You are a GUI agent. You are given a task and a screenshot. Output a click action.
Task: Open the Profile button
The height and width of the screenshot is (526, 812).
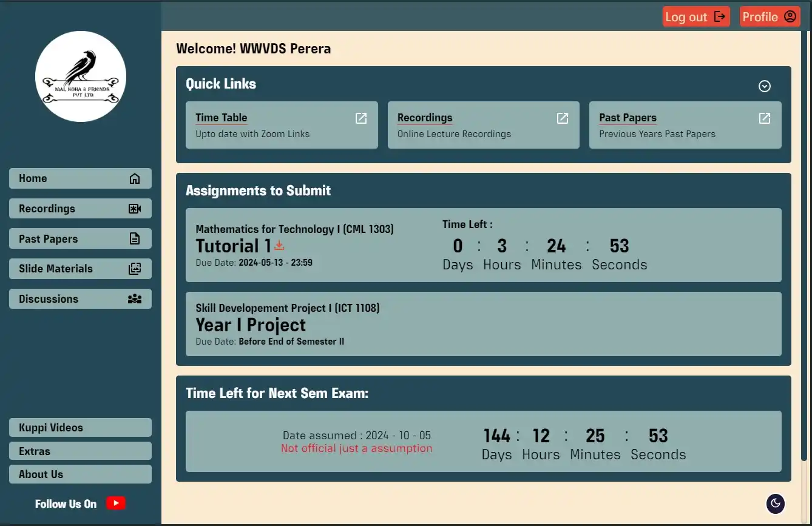(x=770, y=17)
